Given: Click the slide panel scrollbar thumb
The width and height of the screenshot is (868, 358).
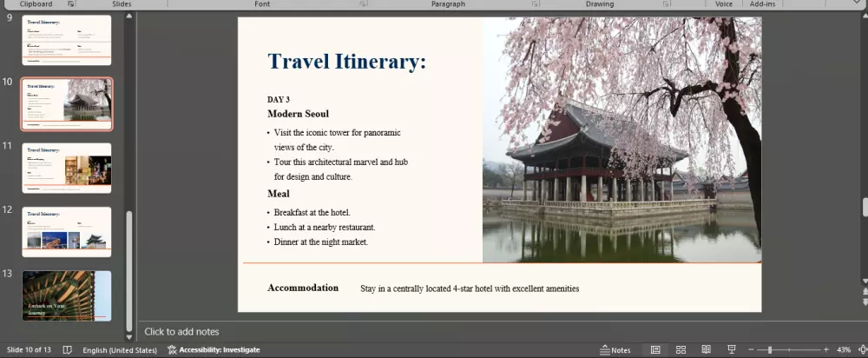Looking at the screenshot, I should tap(129, 270).
